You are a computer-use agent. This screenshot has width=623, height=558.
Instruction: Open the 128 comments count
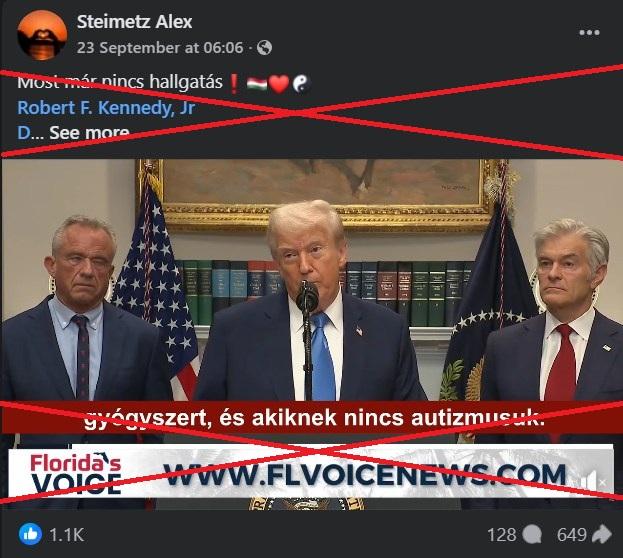click(502, 535)
